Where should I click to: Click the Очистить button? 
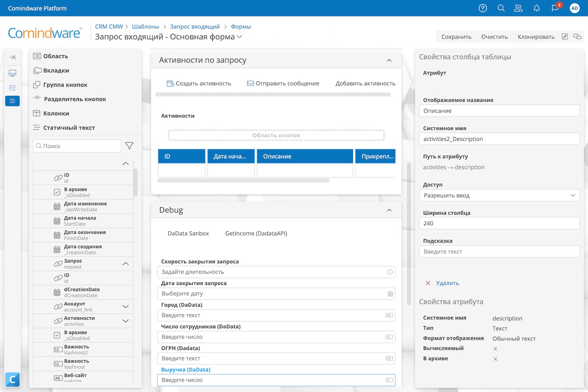click(x=494, y=37)
